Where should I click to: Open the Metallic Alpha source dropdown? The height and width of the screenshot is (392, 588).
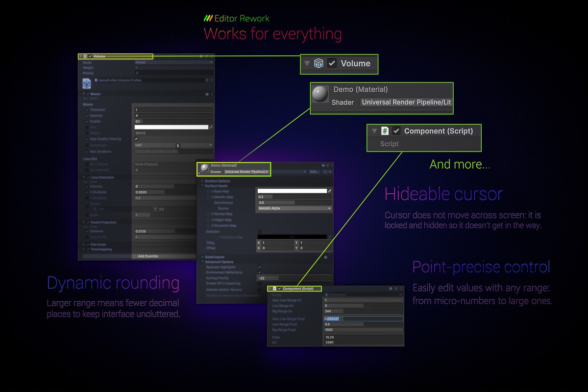pyautogui.click(x=295, y=208)
